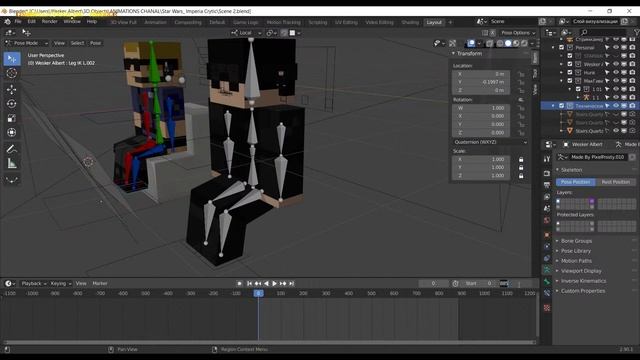640x360 pixels.
Task: Open the outliner filter funnel
Action: click(637, 32)
